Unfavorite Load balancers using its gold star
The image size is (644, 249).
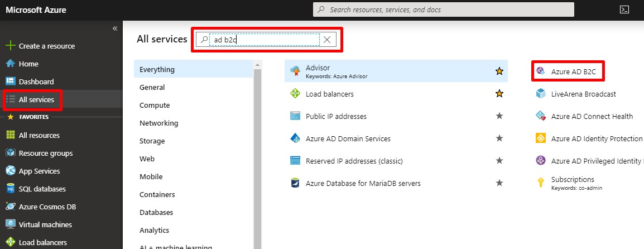point(499,94)
